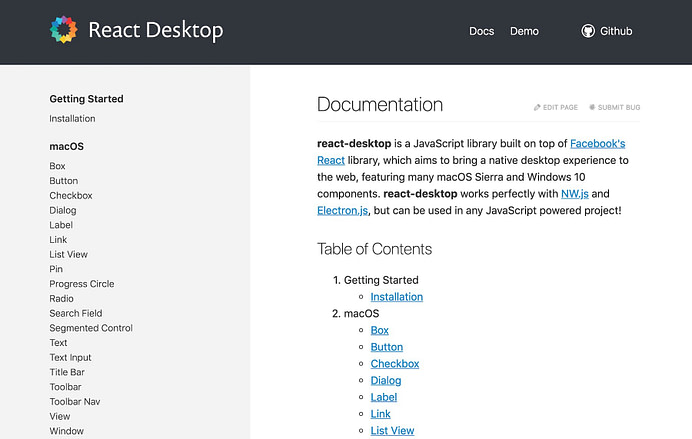
Task: Select Toolbar in the sidebar
Action: coord(65,387)
